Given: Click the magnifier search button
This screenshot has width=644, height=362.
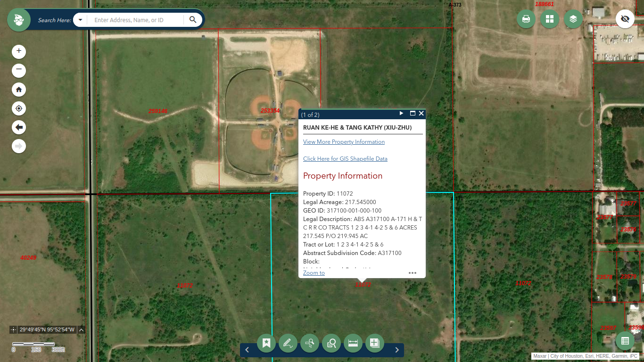Looking at the screenshot, I should pos(193,20).
